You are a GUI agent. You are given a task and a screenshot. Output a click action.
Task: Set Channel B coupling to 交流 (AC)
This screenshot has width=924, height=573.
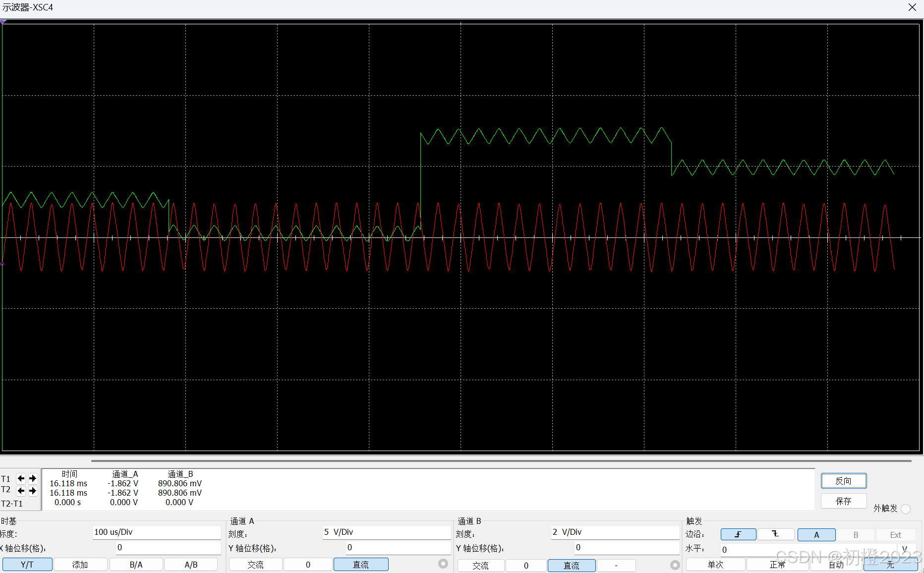click(x=481, y=566)
